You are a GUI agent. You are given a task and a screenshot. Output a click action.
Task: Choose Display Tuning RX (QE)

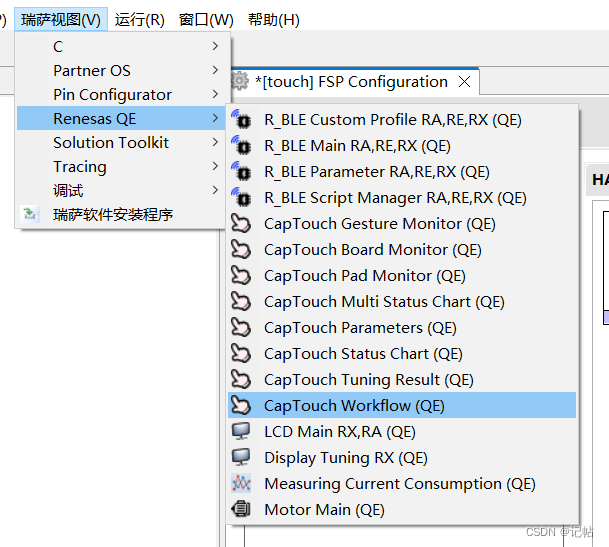[x=345, y=458]
